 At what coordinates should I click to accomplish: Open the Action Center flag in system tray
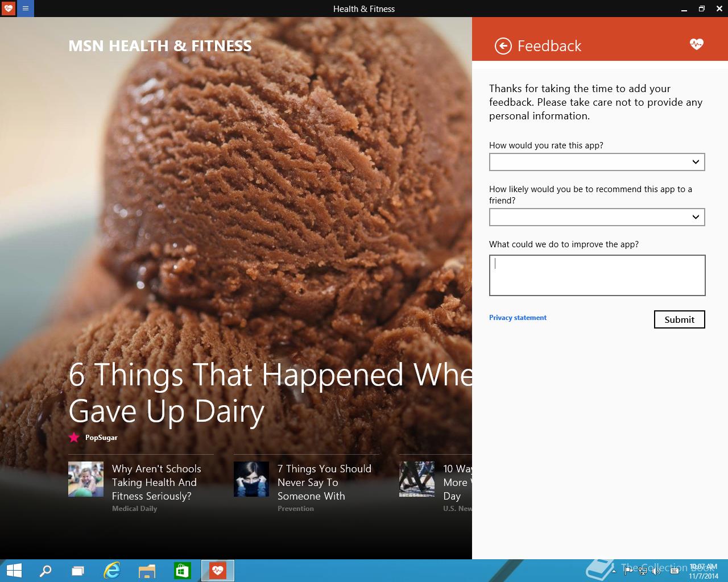(x=628, y=571)
